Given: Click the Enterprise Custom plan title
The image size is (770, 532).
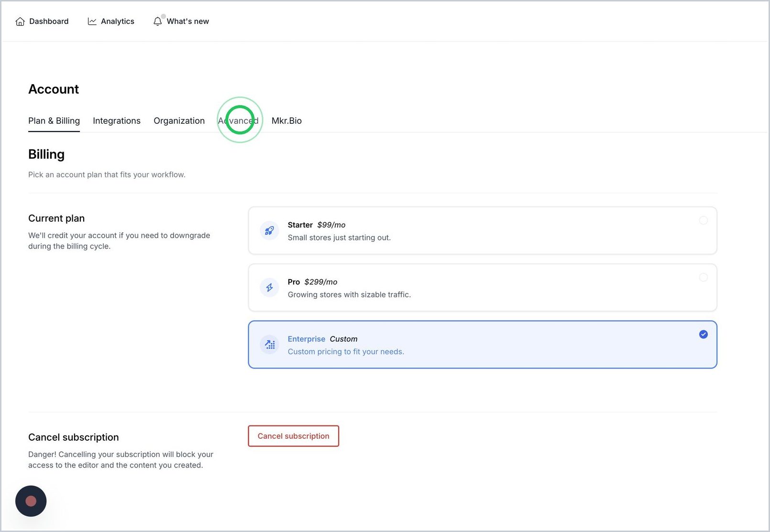Looking at the screenshot, I should pyautogui.click(x=322, y=339).
